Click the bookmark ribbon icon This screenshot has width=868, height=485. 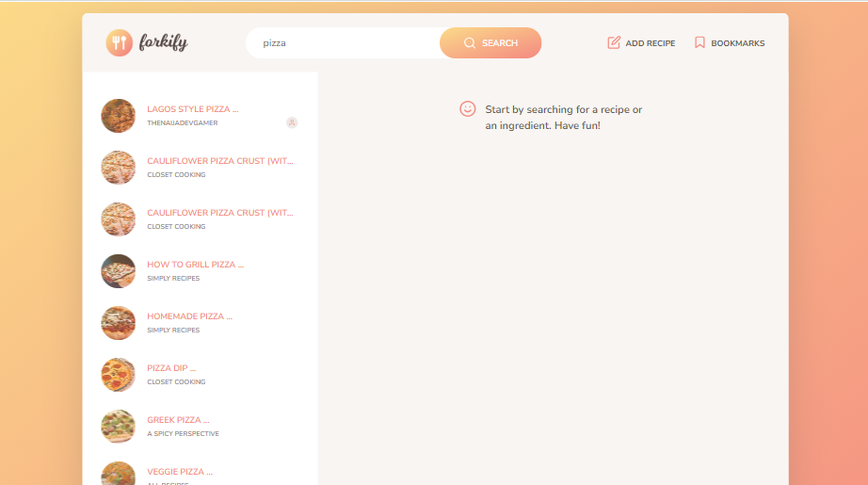click(x=699, y=42)
